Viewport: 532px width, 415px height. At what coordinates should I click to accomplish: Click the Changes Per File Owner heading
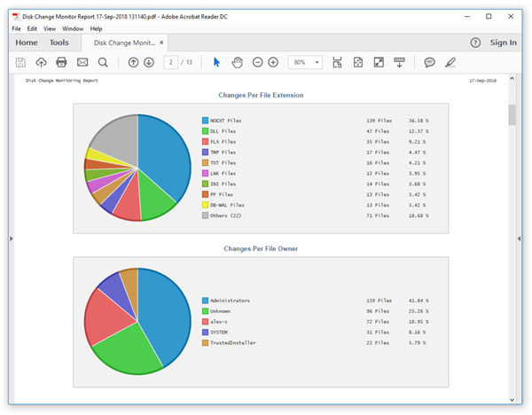261,248
